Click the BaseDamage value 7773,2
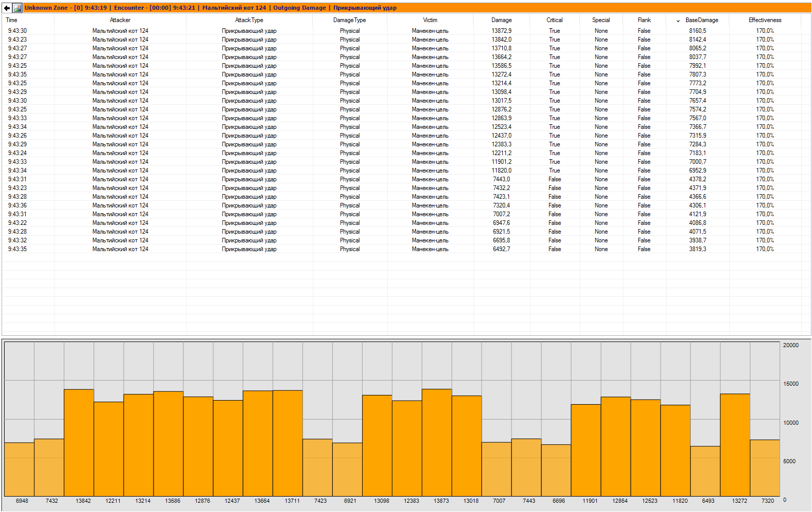 697,83
